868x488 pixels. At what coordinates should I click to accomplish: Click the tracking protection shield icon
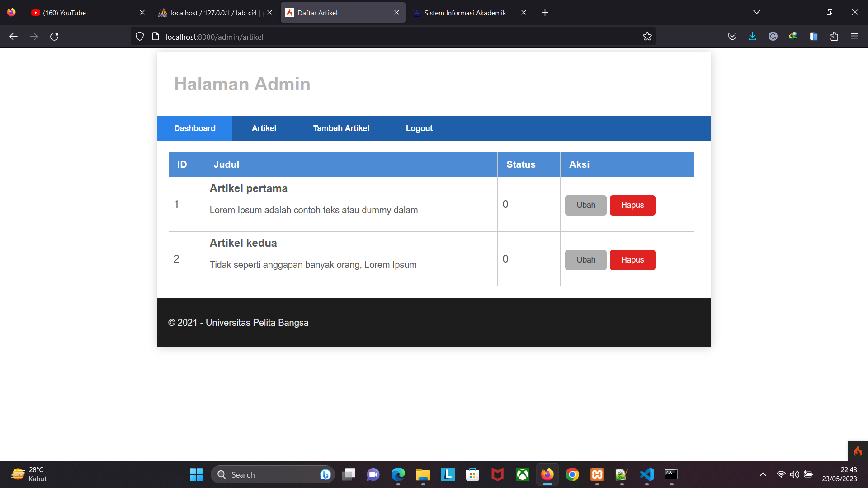coord(139,36)
